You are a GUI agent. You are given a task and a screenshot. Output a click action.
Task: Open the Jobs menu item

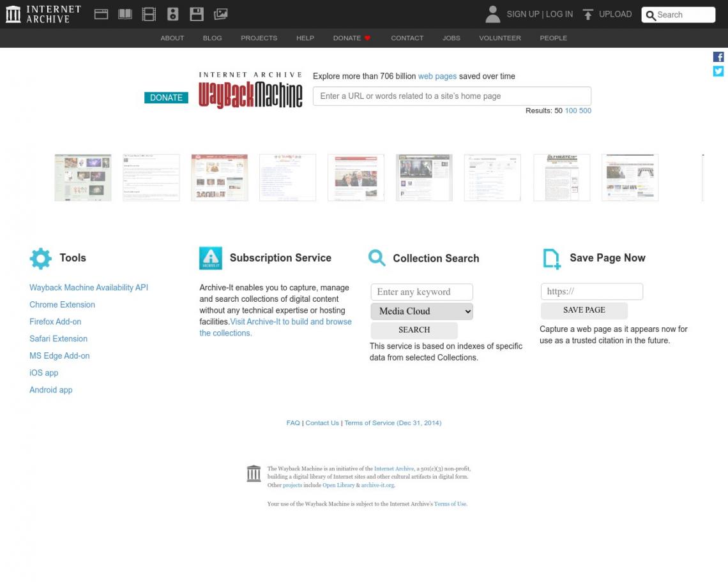point(451,38)
